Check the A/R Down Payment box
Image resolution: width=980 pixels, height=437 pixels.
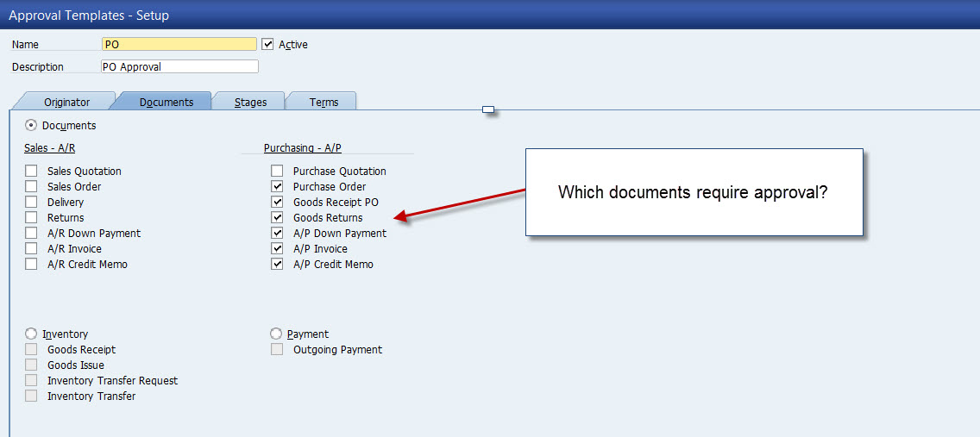tap(32, 233)
